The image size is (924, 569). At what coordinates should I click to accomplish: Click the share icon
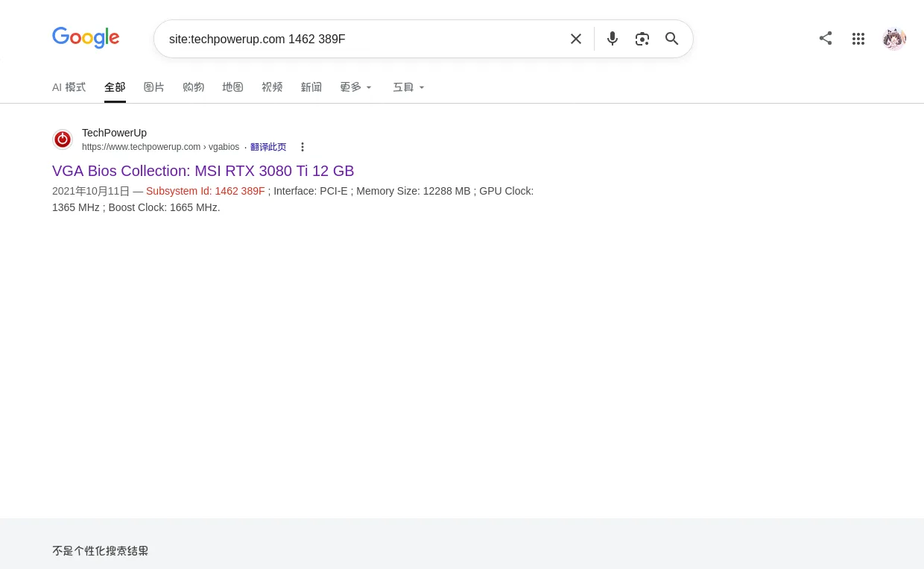pos(826,38)
